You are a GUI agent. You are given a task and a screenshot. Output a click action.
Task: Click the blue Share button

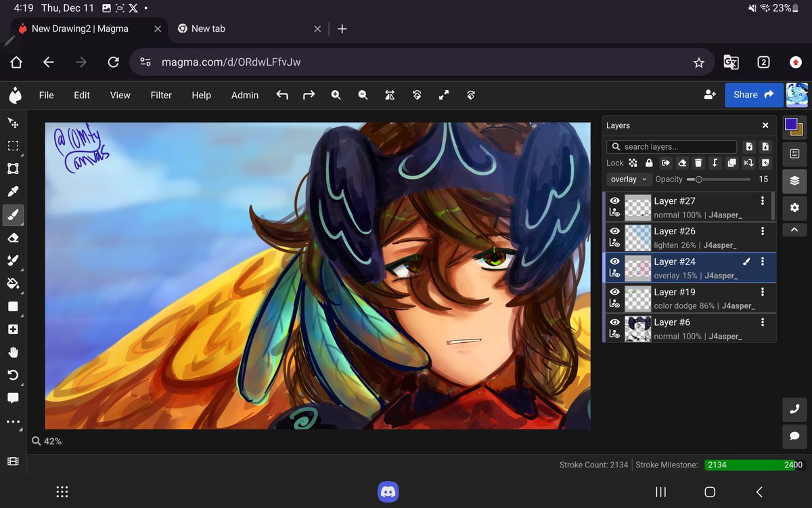click(754, 95)
